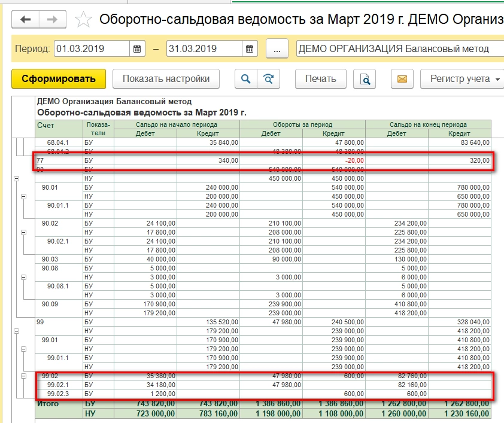Collapse the account 99.02 subgroup

(24, 376)
